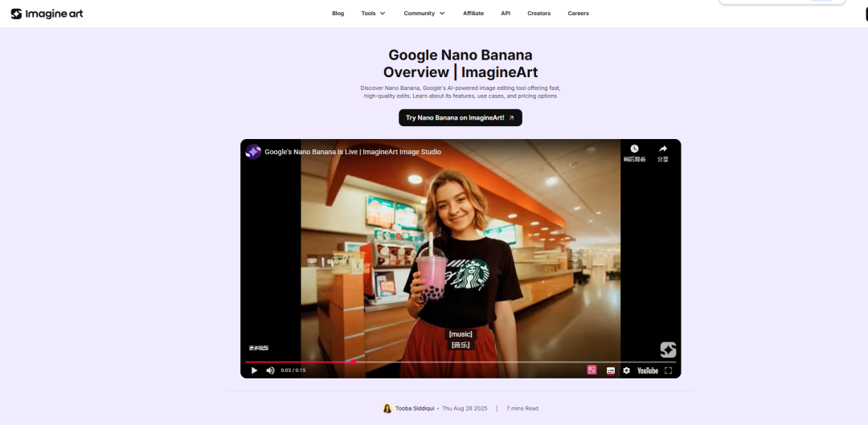The height and width of the screenshot is (425, 868).
Task: Visit the Creators page
Action: click(538, 14)
